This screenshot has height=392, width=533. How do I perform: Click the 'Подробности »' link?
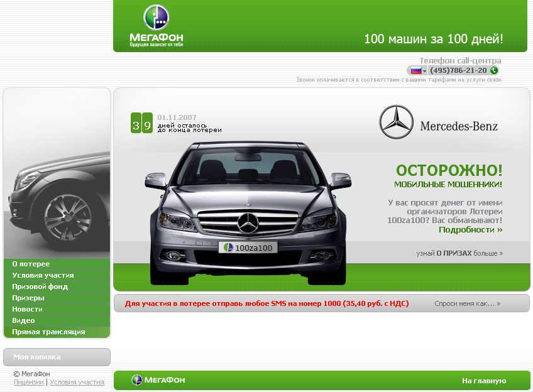click(470, 230)
